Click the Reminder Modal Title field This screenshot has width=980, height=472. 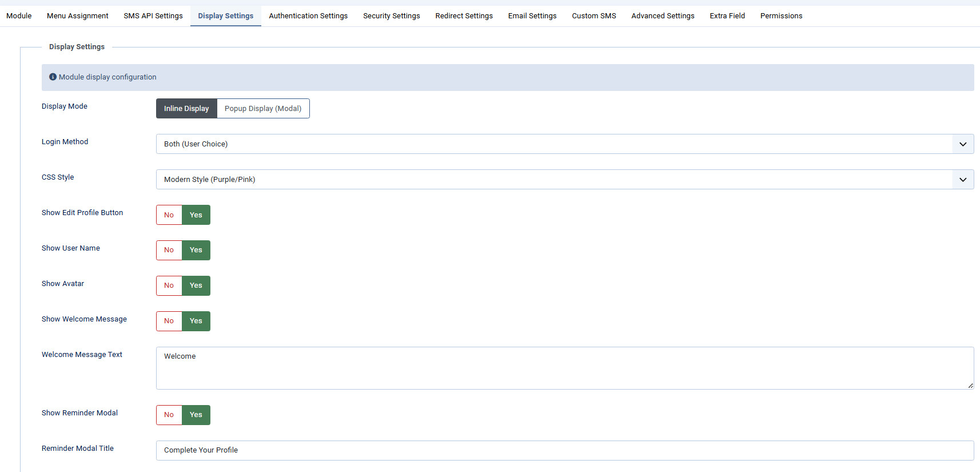pos(564,450)
